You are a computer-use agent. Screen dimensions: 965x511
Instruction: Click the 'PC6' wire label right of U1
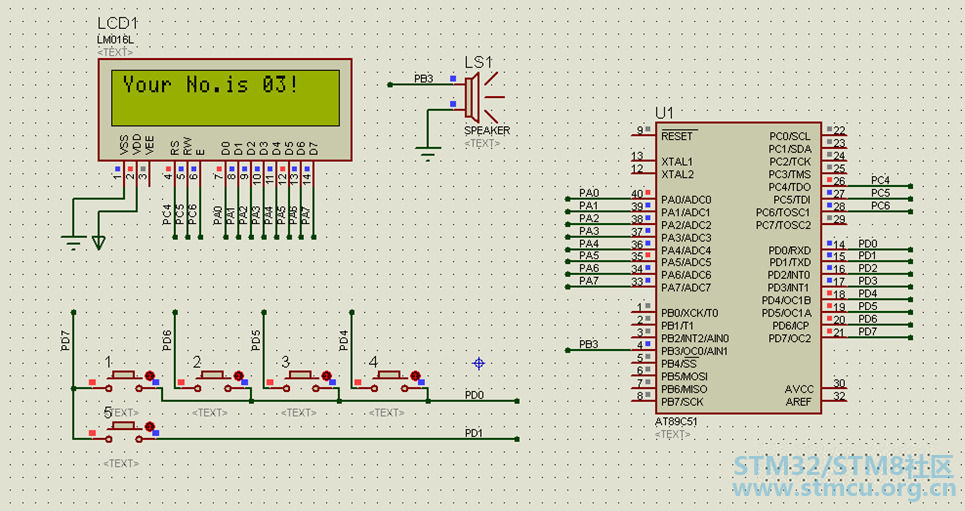880,206
